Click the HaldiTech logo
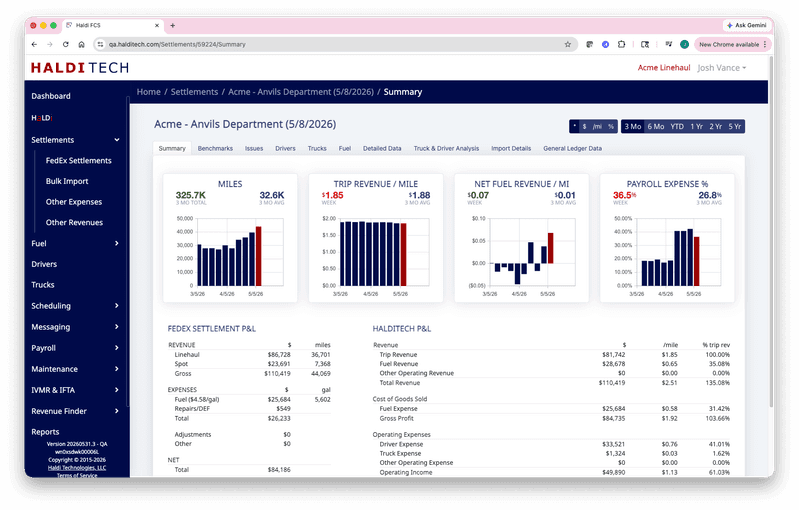 (80, 68)
